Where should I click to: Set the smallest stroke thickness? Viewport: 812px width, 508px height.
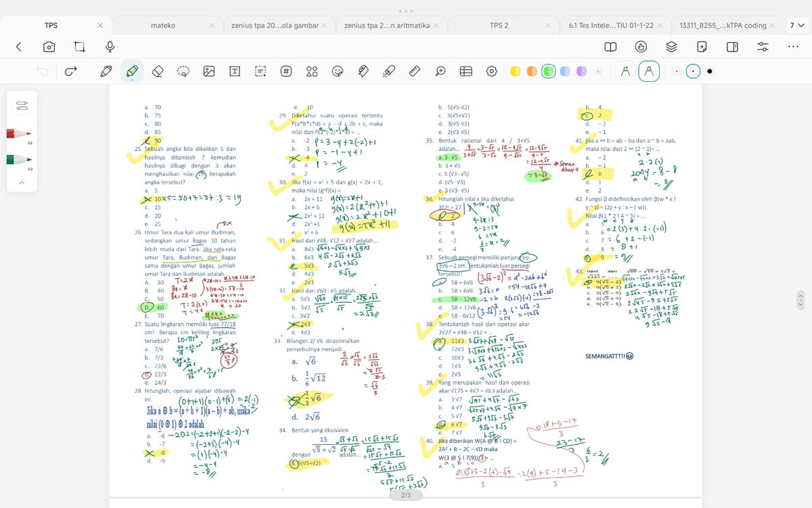tap(676, 71)
